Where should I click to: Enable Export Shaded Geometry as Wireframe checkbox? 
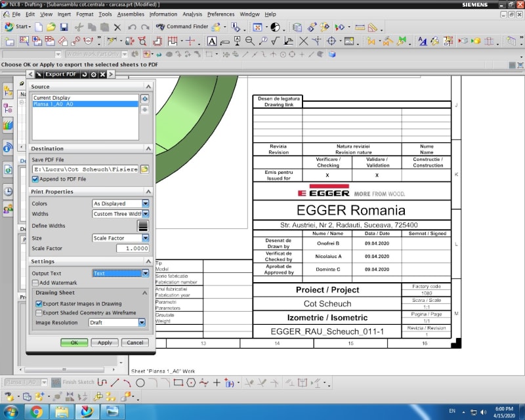[39, 313]
